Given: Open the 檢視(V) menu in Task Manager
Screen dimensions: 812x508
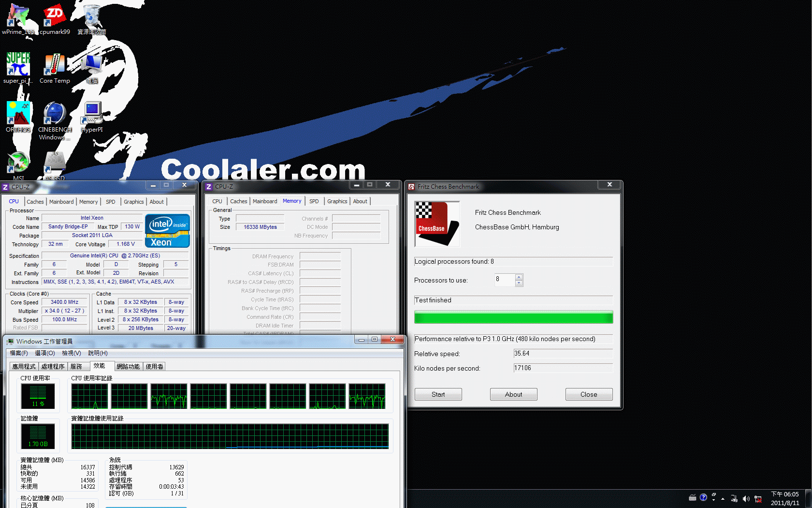Looking at the screenshot, I should [x=72, y=353].
